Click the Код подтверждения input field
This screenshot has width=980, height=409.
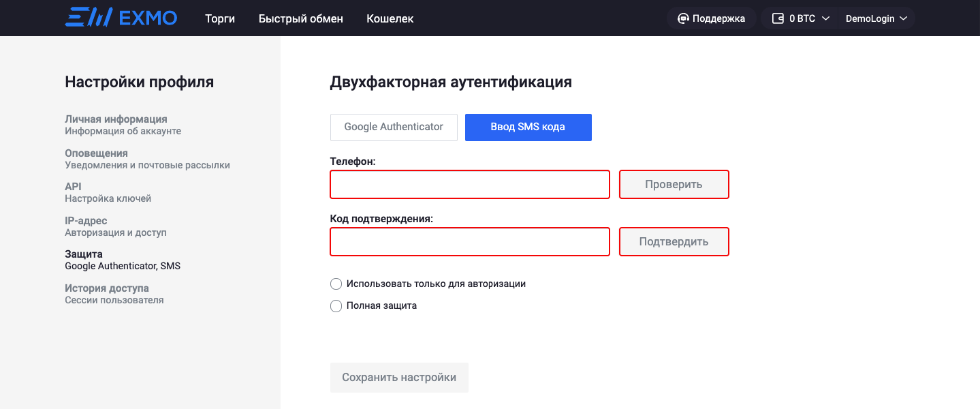[470, 242]
